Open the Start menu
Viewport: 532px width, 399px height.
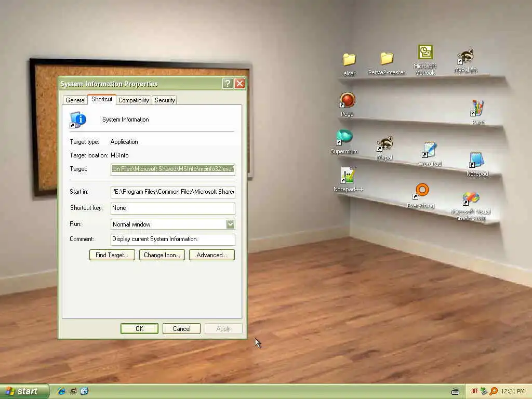point(24,391)
